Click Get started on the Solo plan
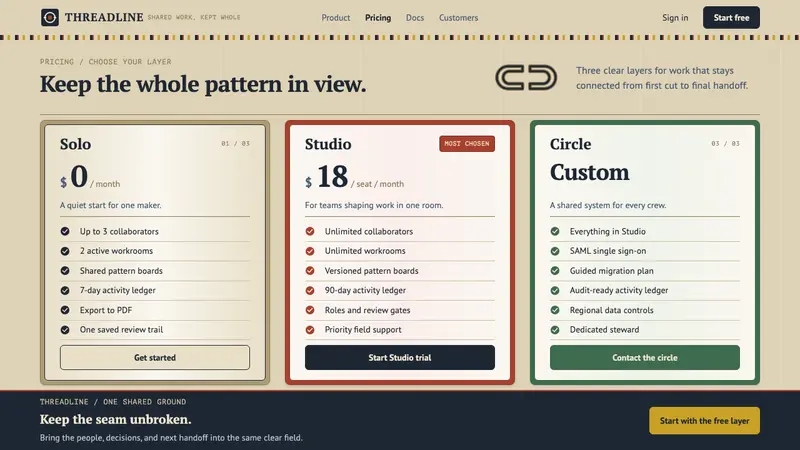Viewport: 800px width, 450px height. click(x=155, y=358)
